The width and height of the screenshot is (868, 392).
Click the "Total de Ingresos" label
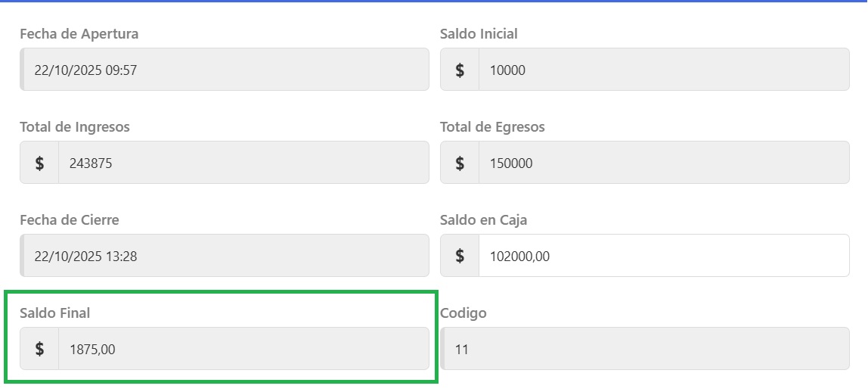[75, 127]
